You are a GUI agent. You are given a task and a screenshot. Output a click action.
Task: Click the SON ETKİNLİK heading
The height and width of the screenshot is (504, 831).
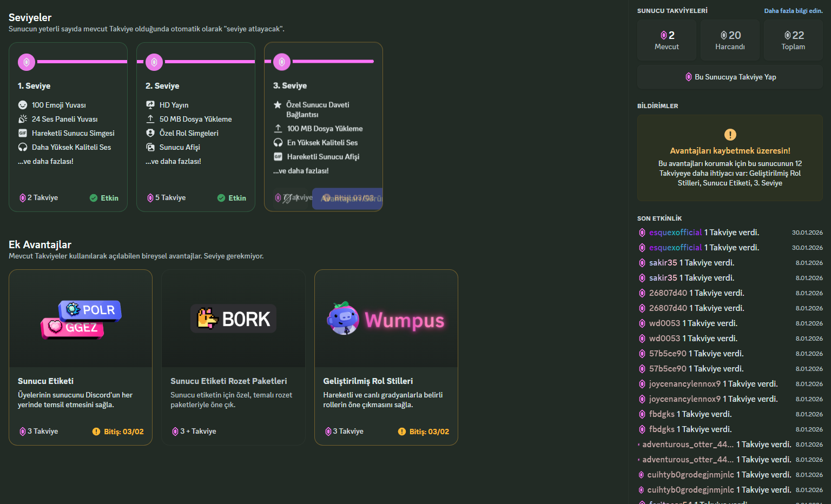point(659,218)
